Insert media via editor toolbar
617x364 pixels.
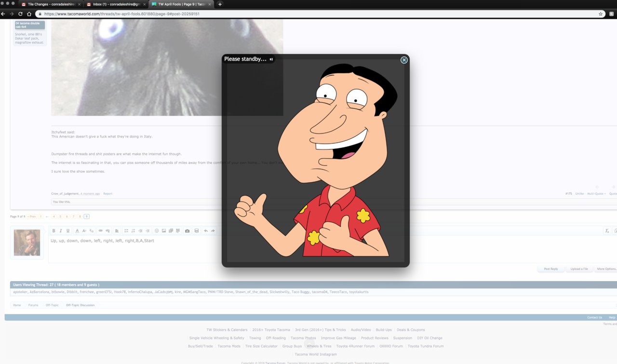click(171, 231)
